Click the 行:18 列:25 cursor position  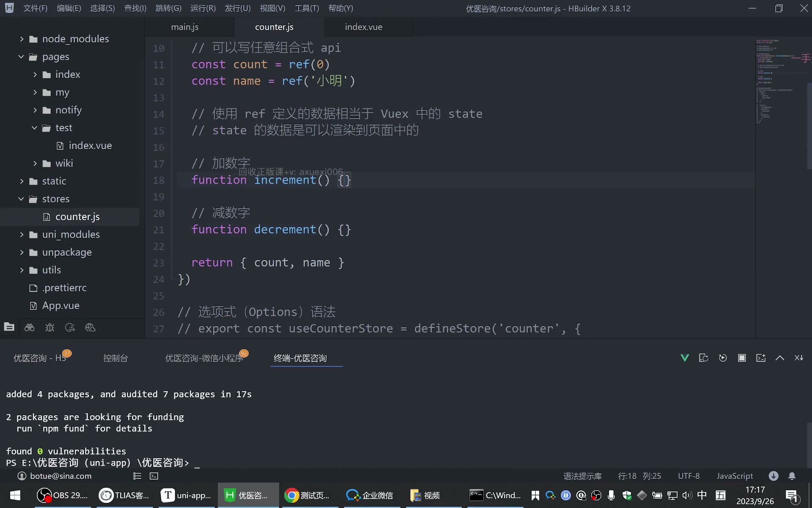pyautogui.click(x=639, y=476)
